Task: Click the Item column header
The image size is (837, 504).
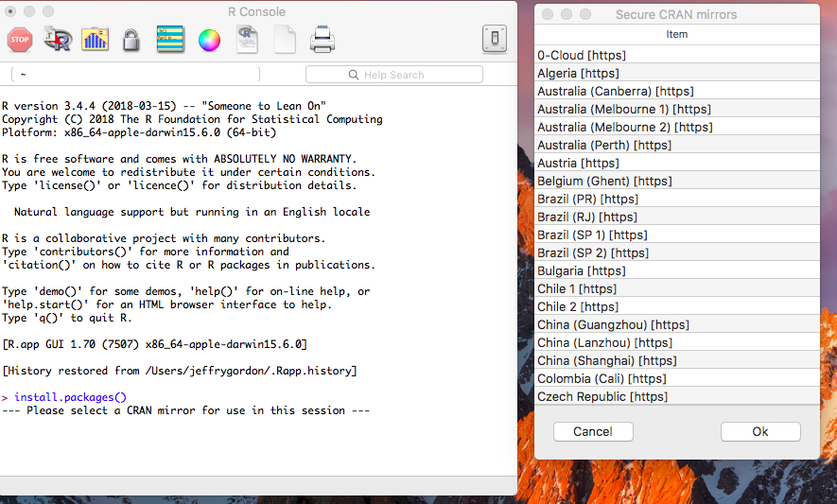Action: click(x=676, y=34)
